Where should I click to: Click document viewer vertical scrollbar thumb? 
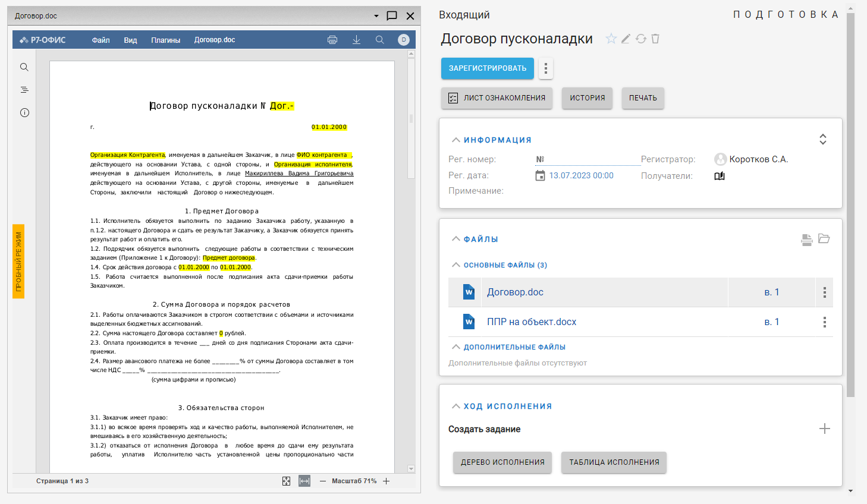pyautogui.click(x=411, y=119)
